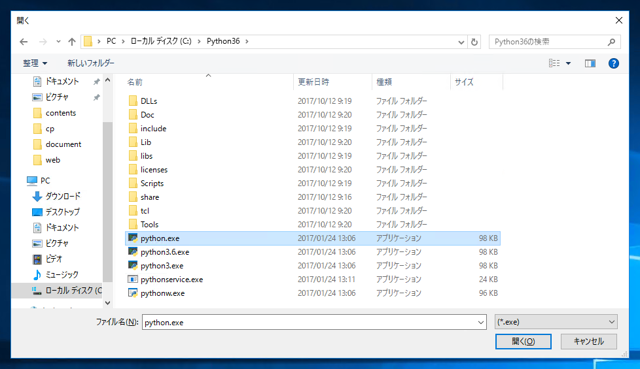Expand the filename history dropdown
Image resolution: width=640 pixels, height=369 pixels.
coord(481,322)
